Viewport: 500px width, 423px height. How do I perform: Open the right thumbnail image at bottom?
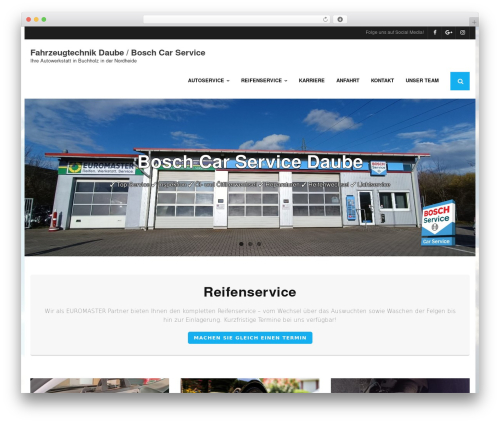click(400, 385)
